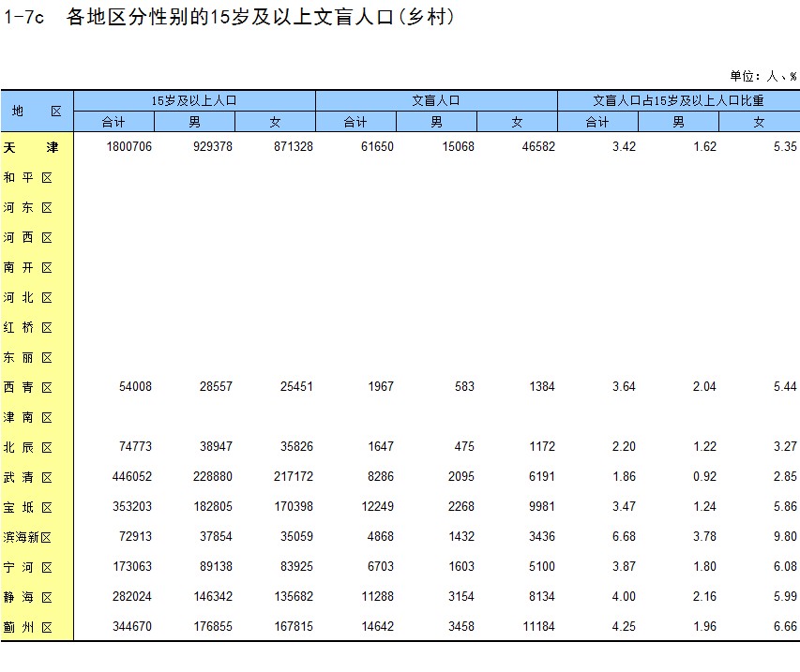The height and width of the screenshot is (672, 800).
Task: Click the cell with value 9981
Action: tap(542, 507)
